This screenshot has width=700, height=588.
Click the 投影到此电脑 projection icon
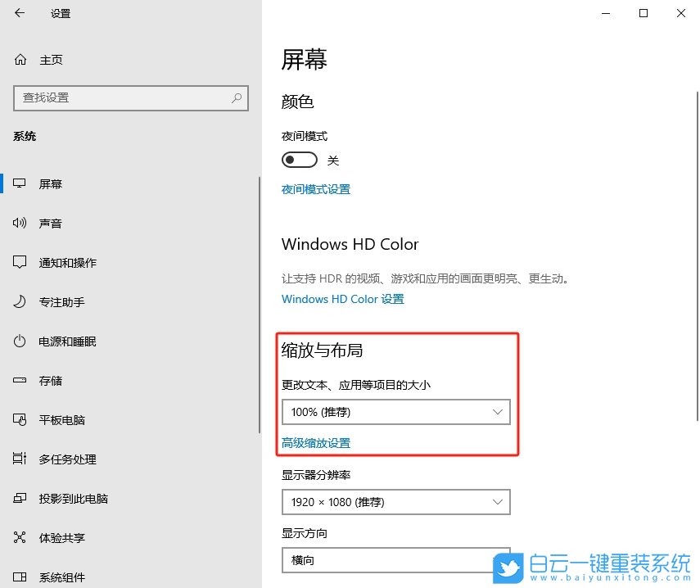[19, 498]
